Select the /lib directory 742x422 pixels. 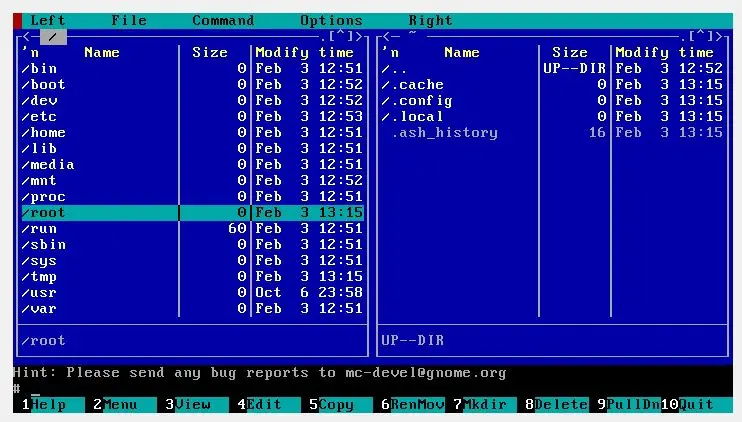coord(192,149)
